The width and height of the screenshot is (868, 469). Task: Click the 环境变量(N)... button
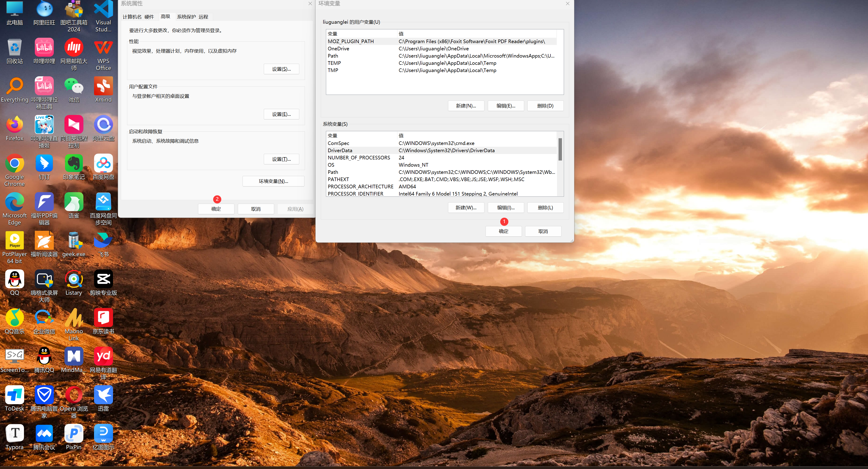pyautogui.click(x=273, y=181)
